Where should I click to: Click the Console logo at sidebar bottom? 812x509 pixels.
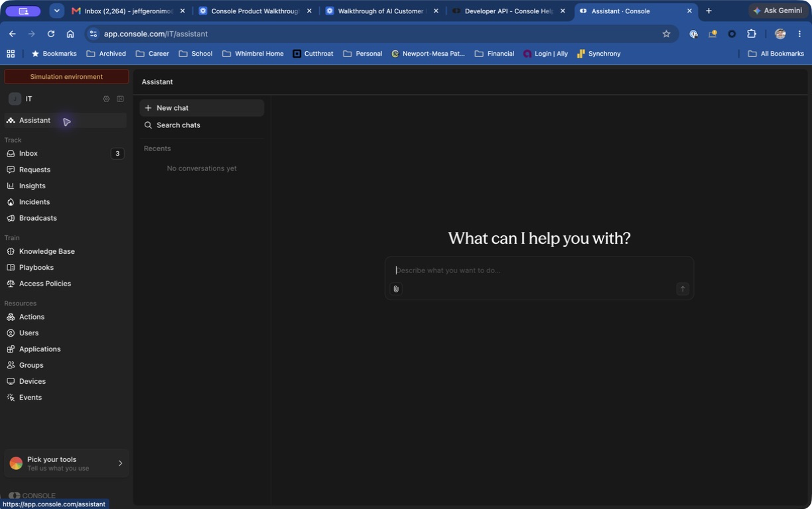coord(32,495)
